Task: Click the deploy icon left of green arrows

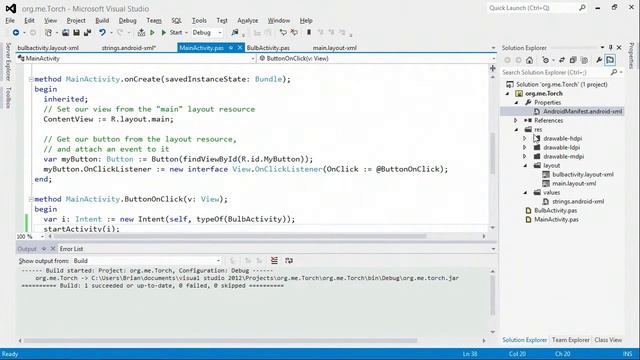Action: coord(141,33)
